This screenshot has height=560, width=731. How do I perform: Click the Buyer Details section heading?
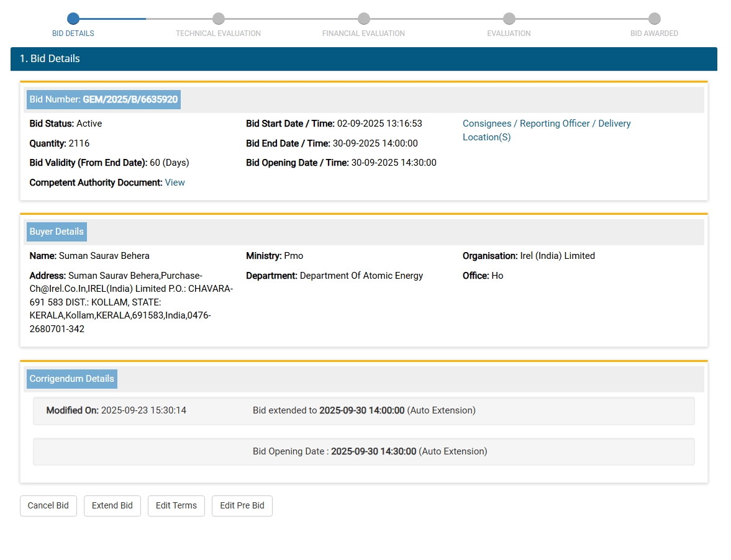tap(57, 232)
